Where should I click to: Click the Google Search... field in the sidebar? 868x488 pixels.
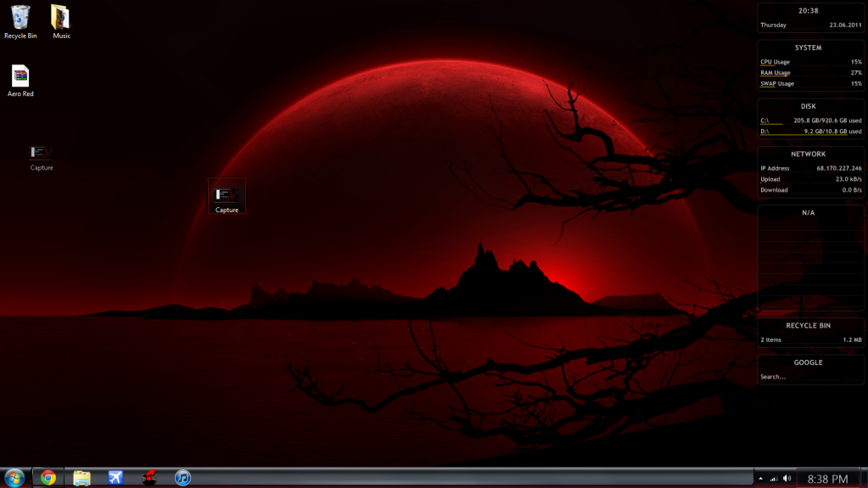(x=810, y=377)
